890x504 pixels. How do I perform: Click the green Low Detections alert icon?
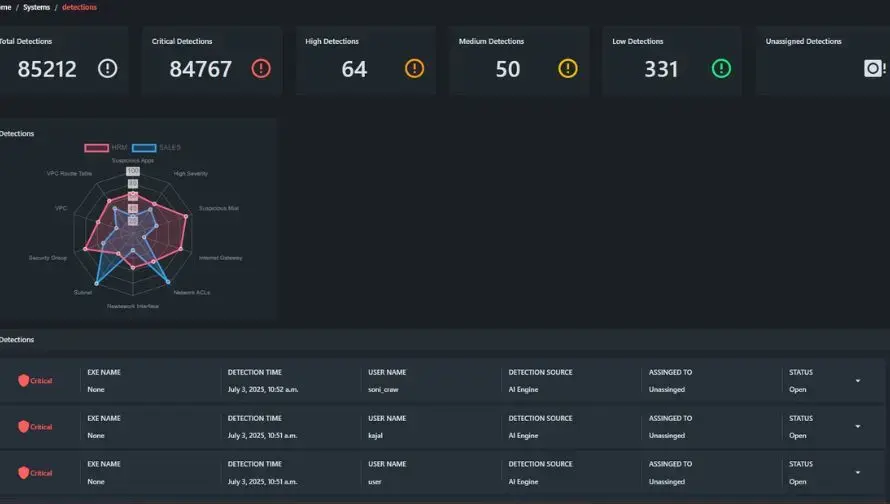click(721, 69)
